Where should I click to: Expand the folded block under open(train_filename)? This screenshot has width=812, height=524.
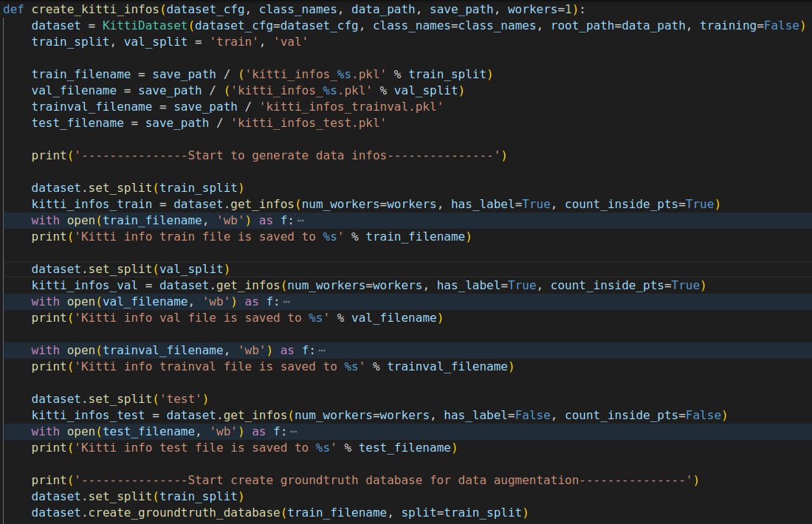(301, 221)
